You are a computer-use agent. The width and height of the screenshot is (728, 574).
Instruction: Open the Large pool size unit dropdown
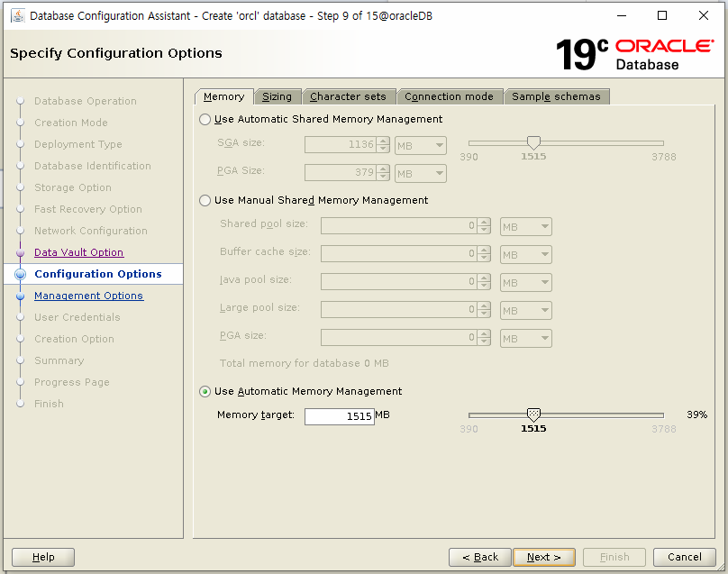pyautogui.click(x=525, y=311)
